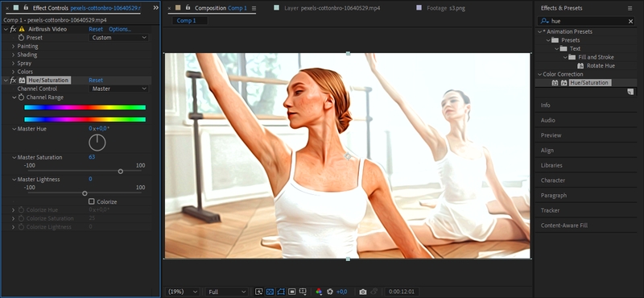Open the Effects & Presets panel menu
Screen dimensions: 644x298
(630, 8)
